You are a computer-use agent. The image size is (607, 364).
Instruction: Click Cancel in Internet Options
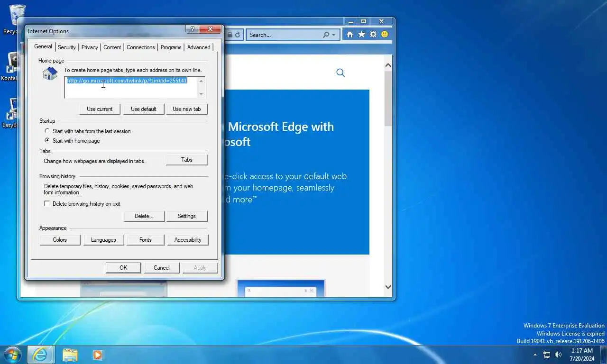click(x=162, y=268)
